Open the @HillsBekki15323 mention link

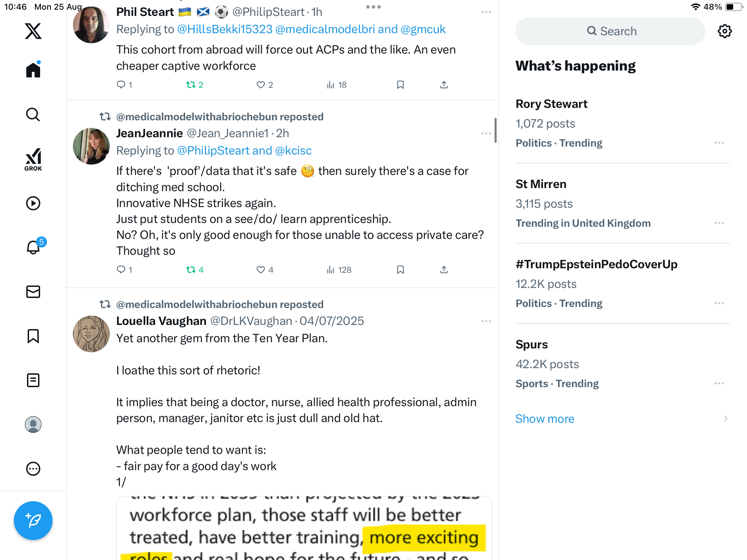(x=225, y=29)
